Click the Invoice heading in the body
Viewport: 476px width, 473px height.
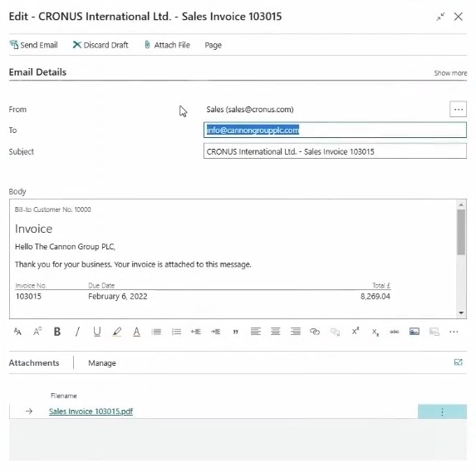(x=34, y=229)
